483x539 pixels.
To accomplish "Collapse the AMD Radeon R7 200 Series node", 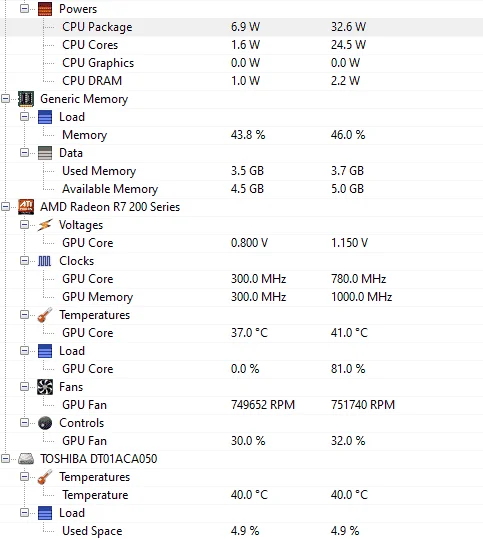I will (5, 207).
